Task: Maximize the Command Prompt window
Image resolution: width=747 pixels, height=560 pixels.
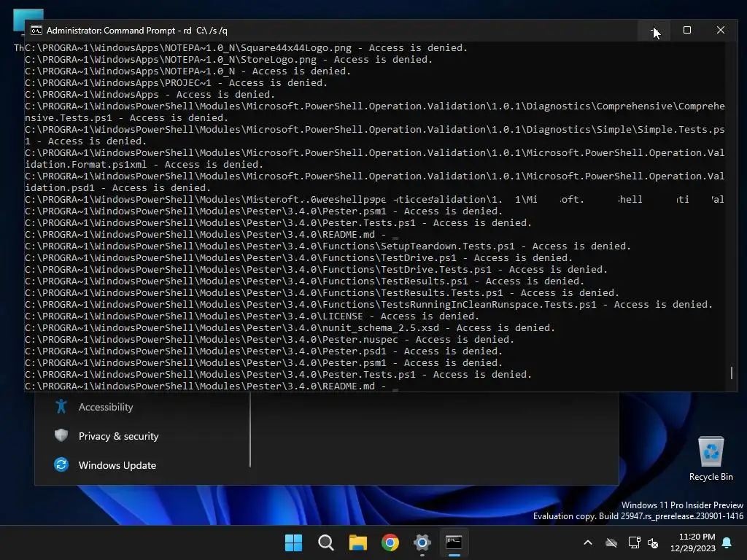Action: tap(687, 30)
